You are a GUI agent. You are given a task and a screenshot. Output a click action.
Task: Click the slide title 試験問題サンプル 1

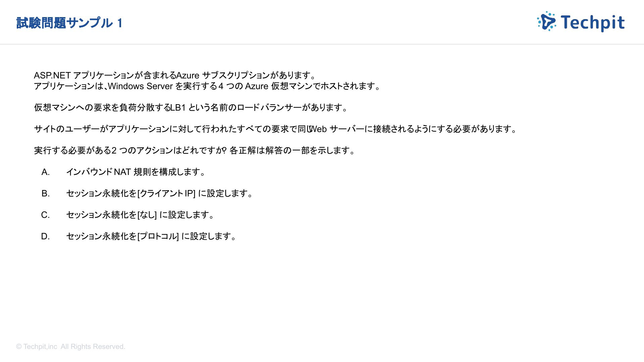pyautogui.click(x=69, y=23)
